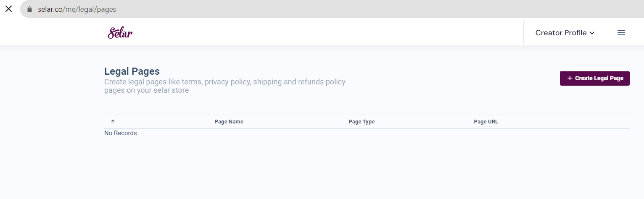Click the 'Create legal pages like terms' description line
The height and width of the screenshot is (199, 644).
225,82
